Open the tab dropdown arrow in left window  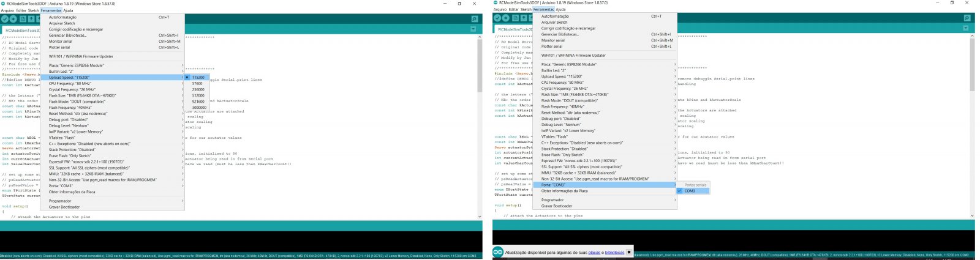(x=474, y=29)
